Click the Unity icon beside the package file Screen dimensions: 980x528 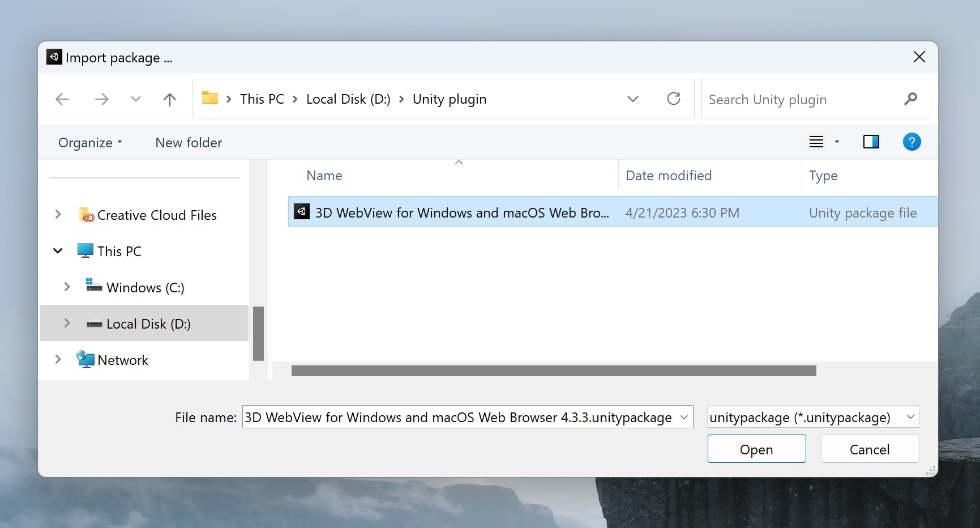pyautogui.click(x=302, y=211)
